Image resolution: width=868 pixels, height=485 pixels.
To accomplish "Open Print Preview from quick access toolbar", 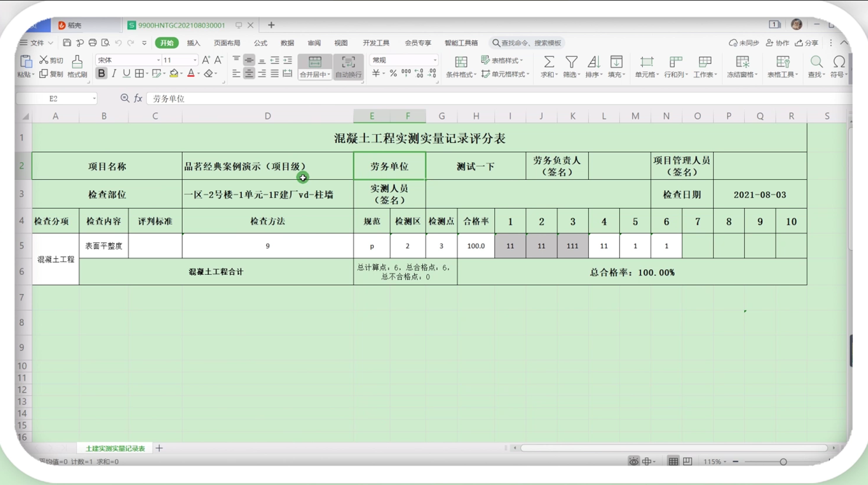I will tap(105, 43).
